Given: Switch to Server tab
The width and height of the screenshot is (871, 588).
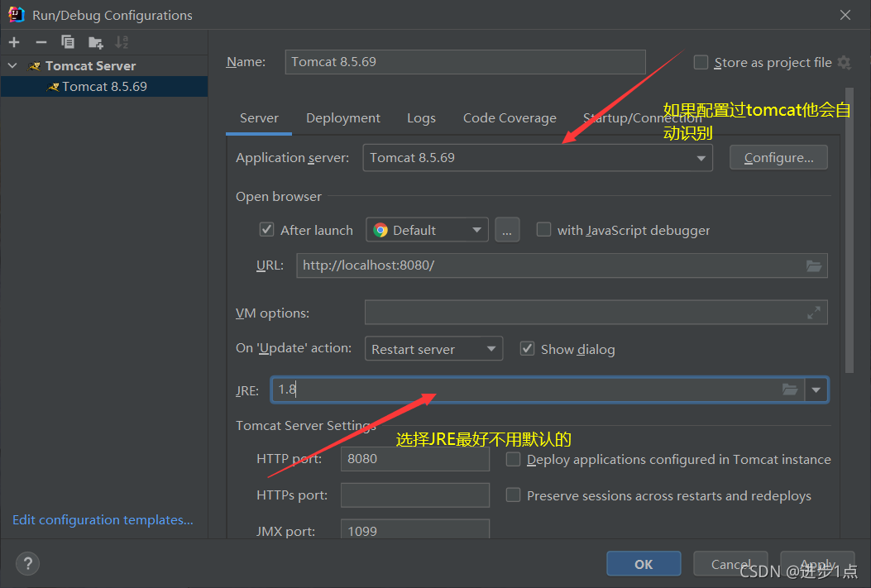Looking at the screenshot, I should 259,118.
